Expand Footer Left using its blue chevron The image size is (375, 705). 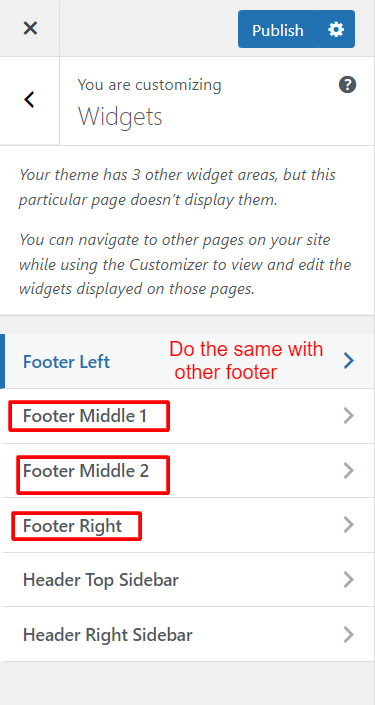click(348, 361)
